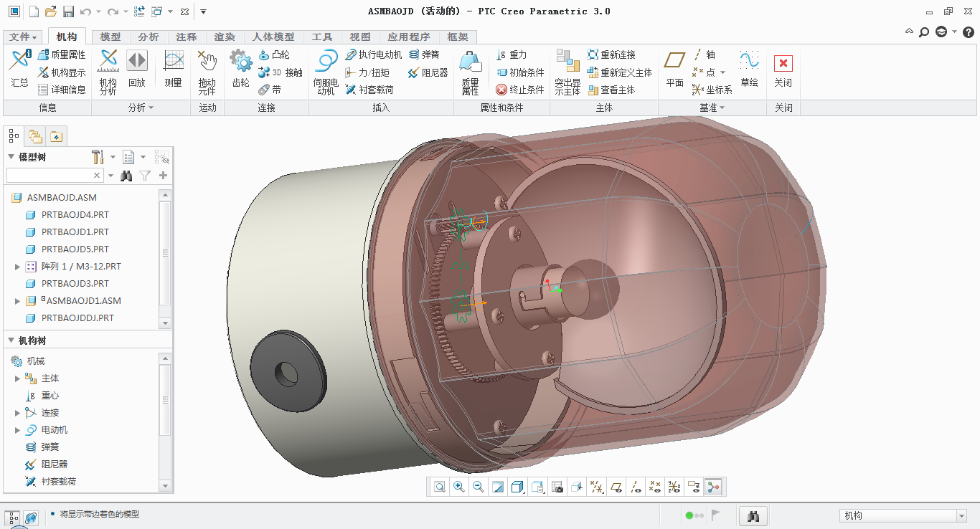Image resolution: width=980 pixels, height=529 pixels.
Task: Click 终止条件 termination conditions
Action: click(x=520, y=90)
